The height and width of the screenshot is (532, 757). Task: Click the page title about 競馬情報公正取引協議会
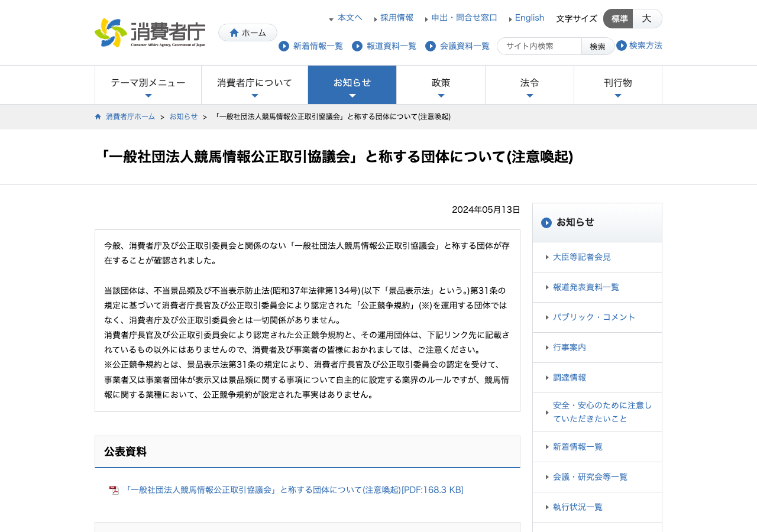[x=335, y=157]
